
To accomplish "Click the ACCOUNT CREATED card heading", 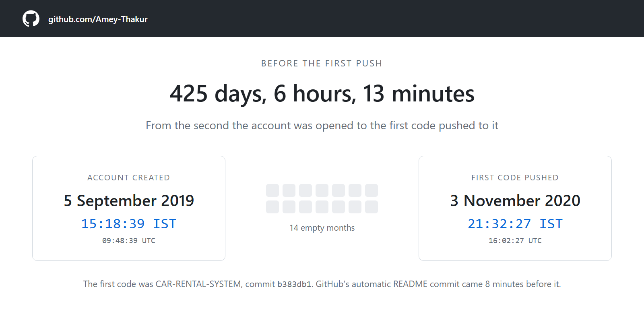I will pos(129,178).
